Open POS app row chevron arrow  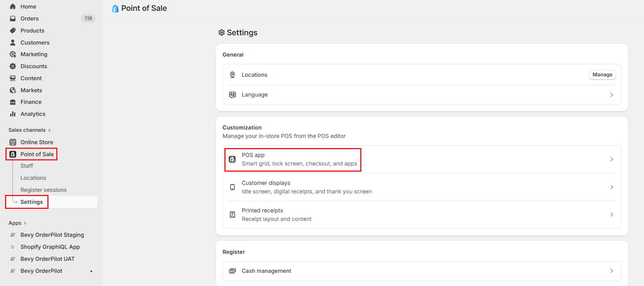click(x=612, y=159)
